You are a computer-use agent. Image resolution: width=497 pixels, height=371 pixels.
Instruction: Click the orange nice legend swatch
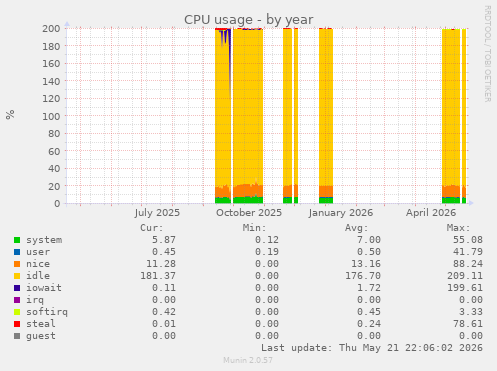click(17, 264)
